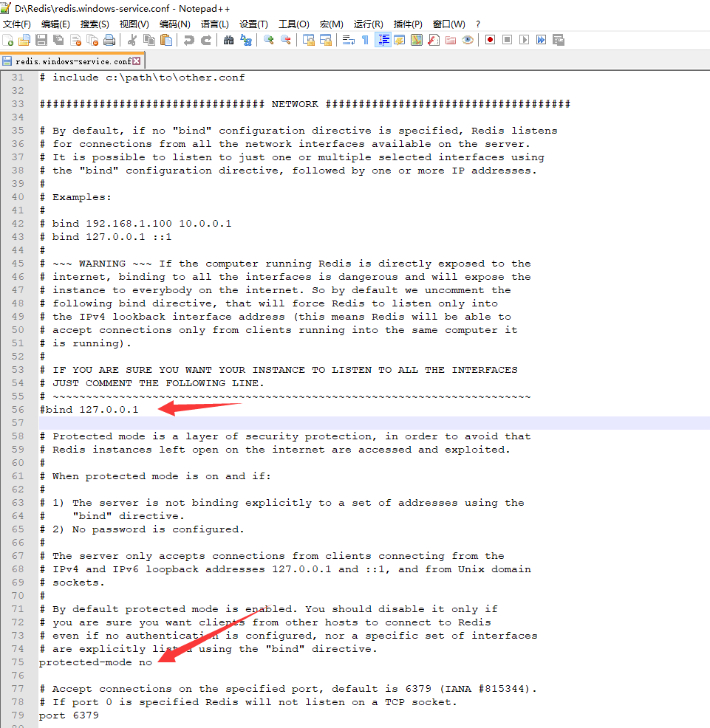
Task: Show the Document Map panel icon
Action: tap(417, 41)
